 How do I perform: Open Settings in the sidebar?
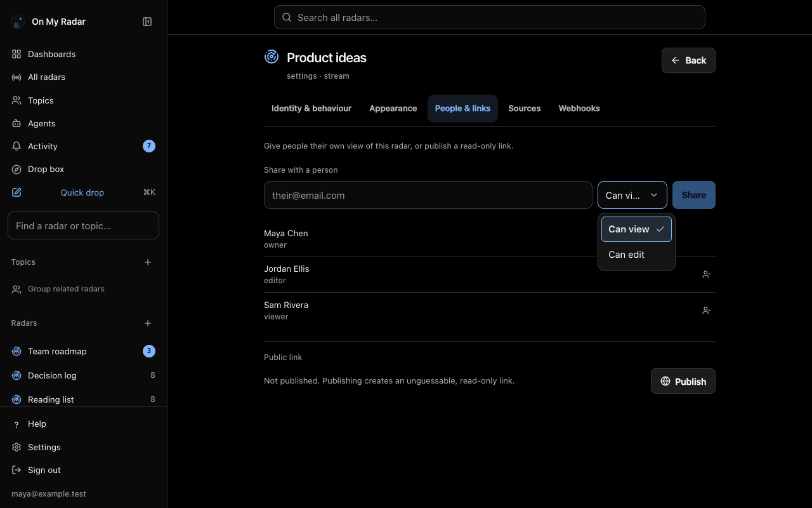click(x=83, y=447)
